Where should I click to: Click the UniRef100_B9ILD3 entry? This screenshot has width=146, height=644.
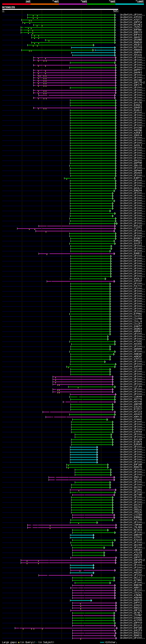point(131,226)
